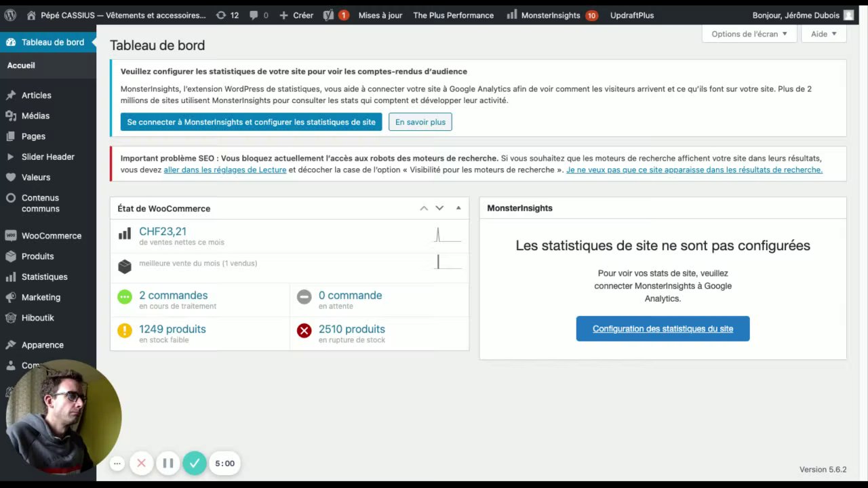Open the Yoast SEO admin bar icon
The height and width of the screenshot is (488, 868).
[x=336, y=15]
